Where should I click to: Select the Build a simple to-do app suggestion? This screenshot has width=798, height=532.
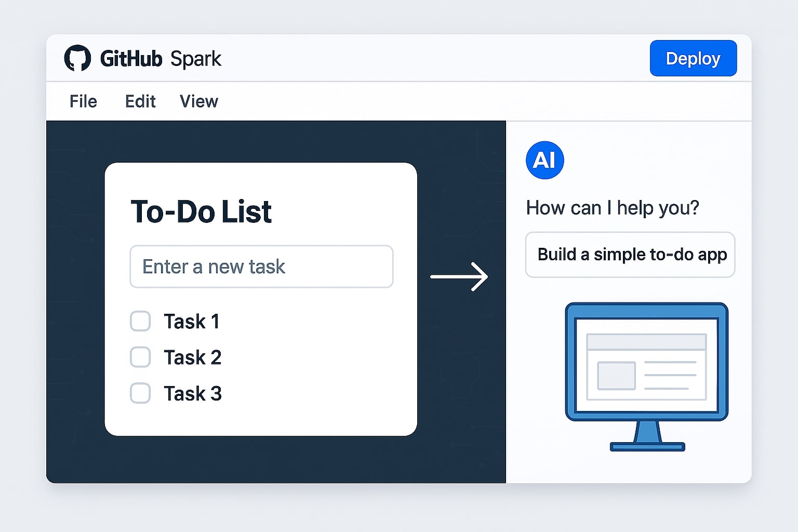tap(630, 255)
